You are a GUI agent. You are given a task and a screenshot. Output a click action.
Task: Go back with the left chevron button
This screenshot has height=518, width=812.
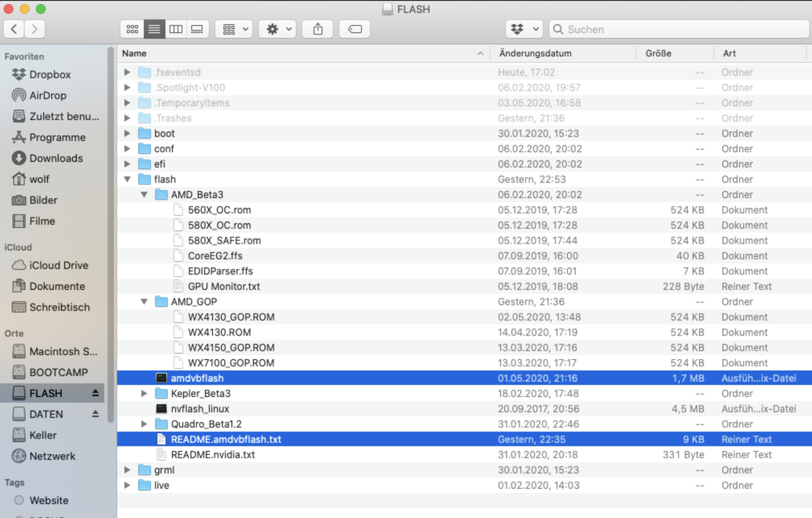[14, 29]
